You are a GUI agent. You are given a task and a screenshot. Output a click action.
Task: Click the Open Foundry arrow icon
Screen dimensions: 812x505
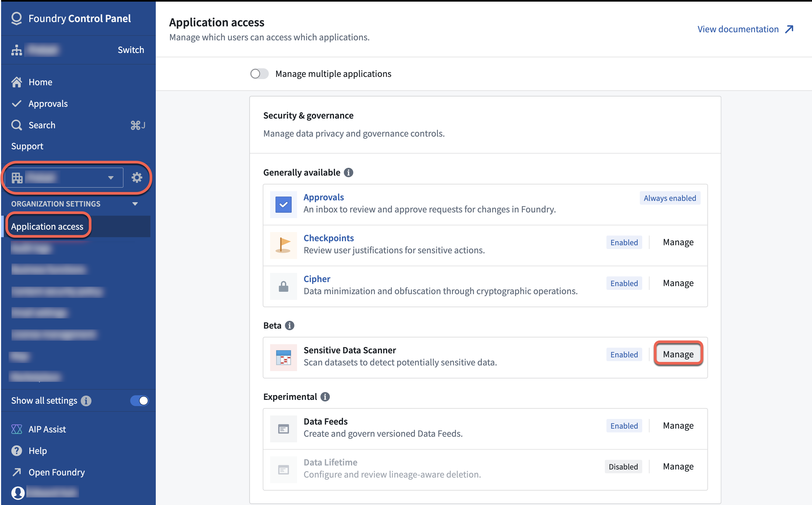pos(16,472)
